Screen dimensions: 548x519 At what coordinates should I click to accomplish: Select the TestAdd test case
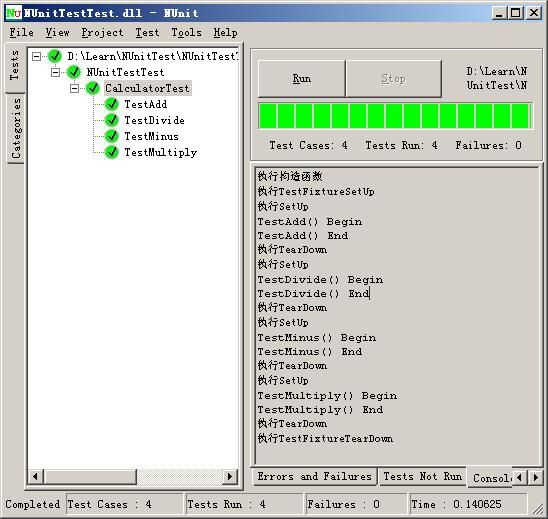point(146,104)
